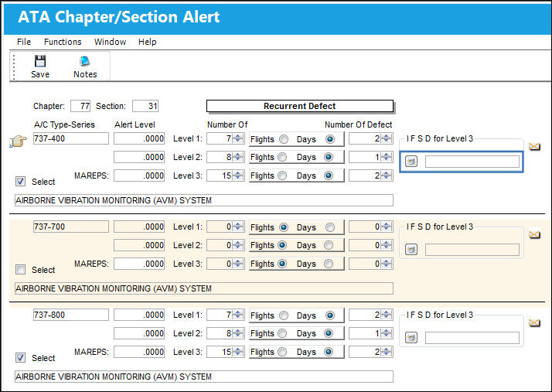Click the mail envelope icon for 737-800
The width and height of the screenshot is (552, 392).
click(534, 322)
